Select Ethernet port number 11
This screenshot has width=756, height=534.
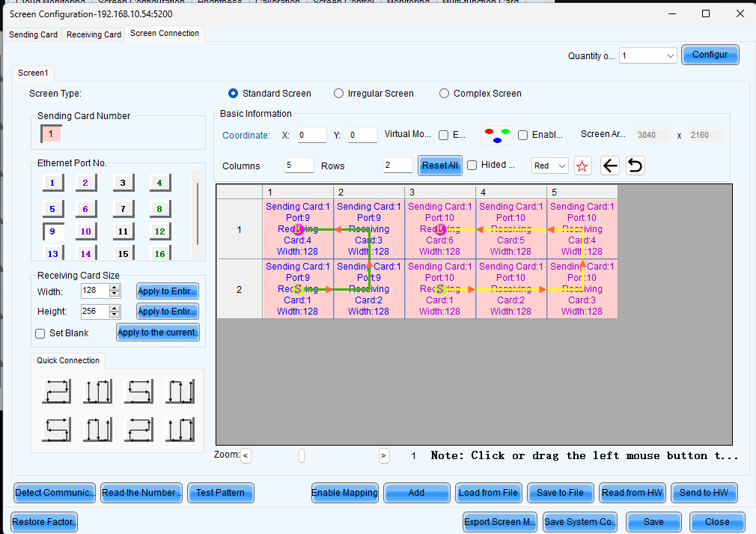pyautogui.click(x=123, y=231)
